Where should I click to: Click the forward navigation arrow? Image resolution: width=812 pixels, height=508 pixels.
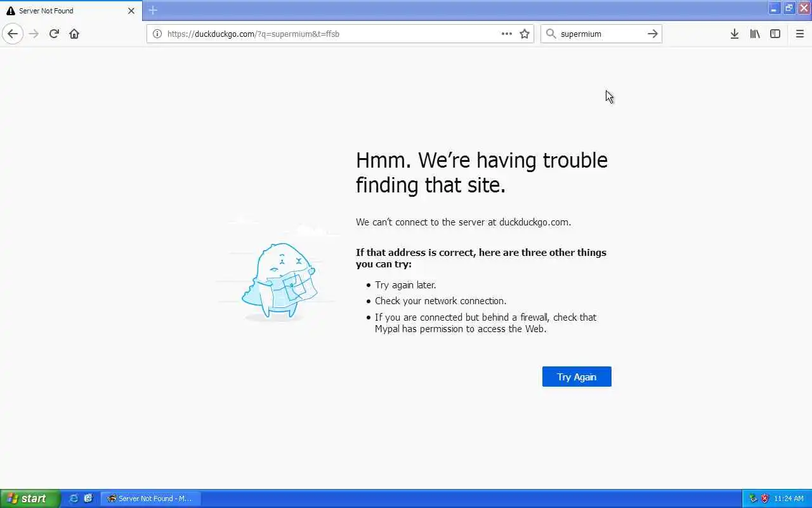coord(34,34)
